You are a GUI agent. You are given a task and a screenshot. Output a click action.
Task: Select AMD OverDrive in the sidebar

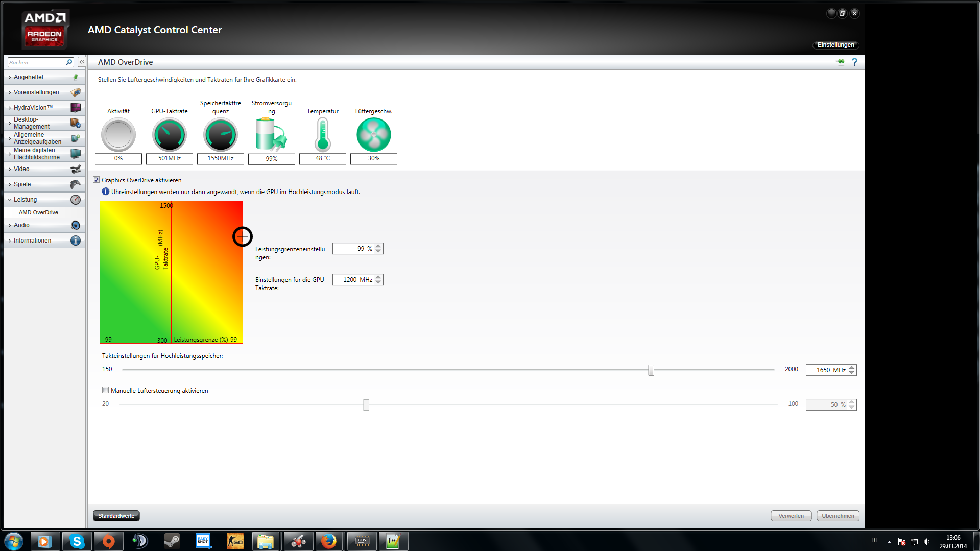point(38,212)
